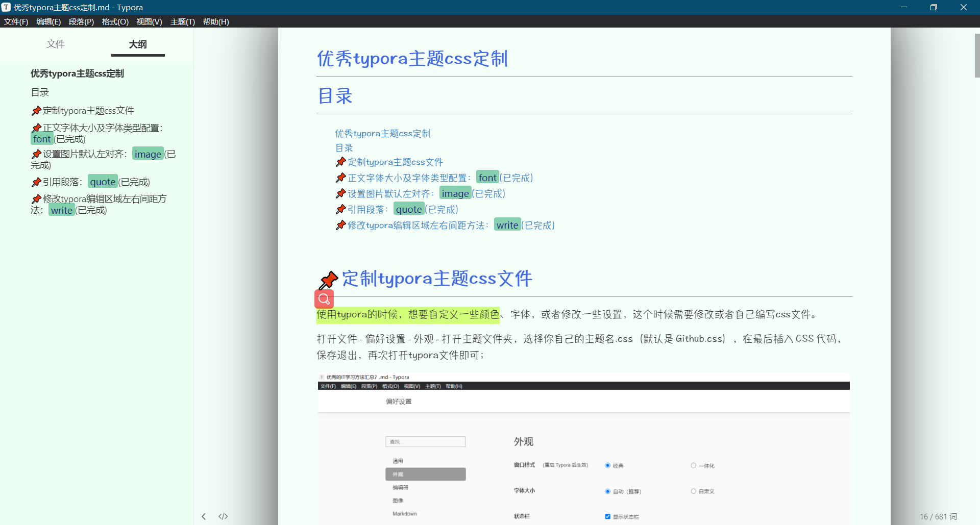The height and width of the screenshot is (525, 980).
Task: Click the heading text 定制typora主题css文件
Action: point(437,279)
